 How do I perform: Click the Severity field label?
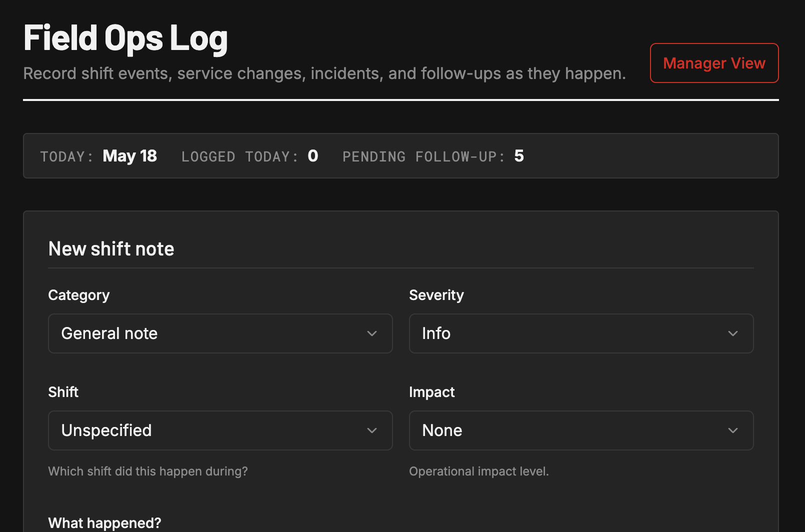pos(436,295)
